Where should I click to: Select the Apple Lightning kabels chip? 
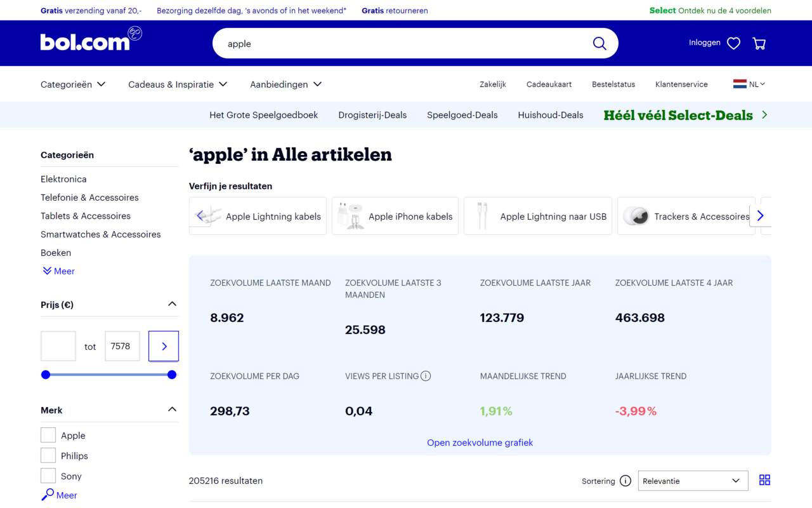(x=258, y=216)
